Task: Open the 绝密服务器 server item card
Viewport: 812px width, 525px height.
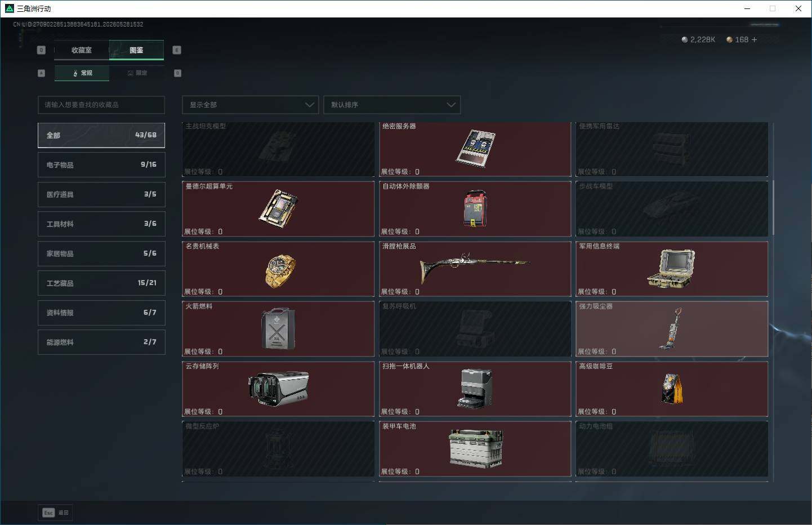Action: (475, 149)
